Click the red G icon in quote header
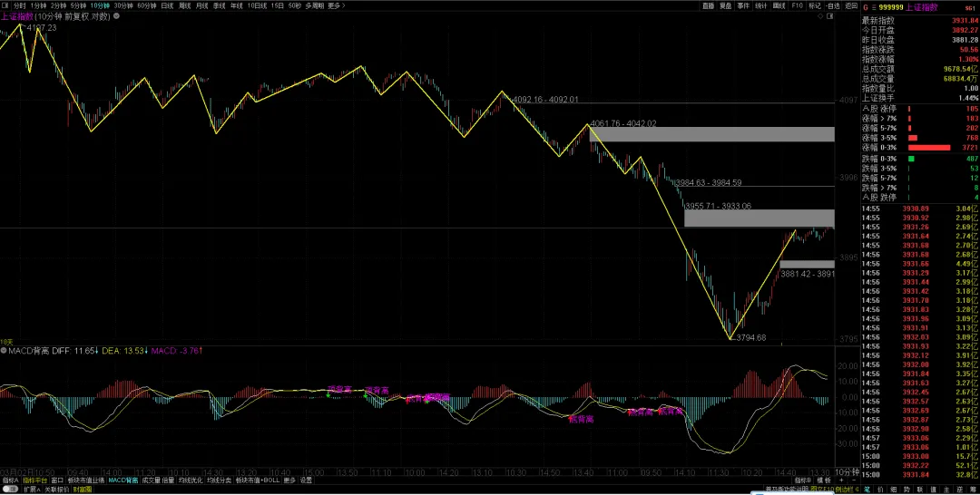Viewport: 980px width, 495px height. 866,7
